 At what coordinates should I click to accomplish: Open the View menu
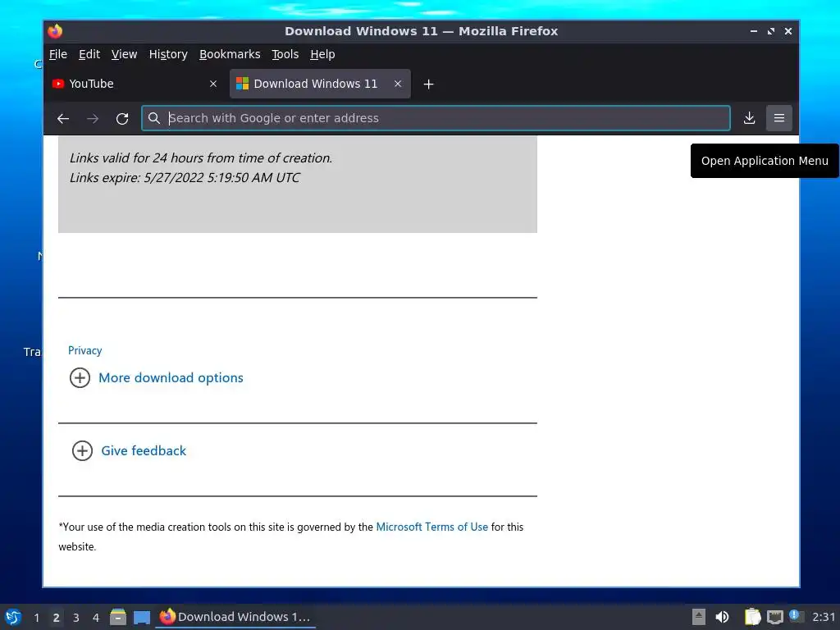tap(124, 54)
